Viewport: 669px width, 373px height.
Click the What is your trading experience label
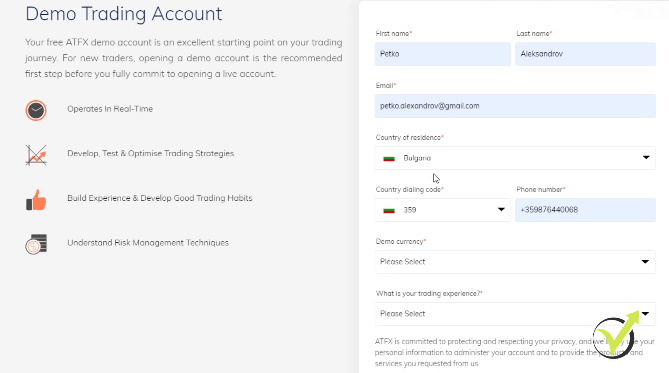point(429,294)
